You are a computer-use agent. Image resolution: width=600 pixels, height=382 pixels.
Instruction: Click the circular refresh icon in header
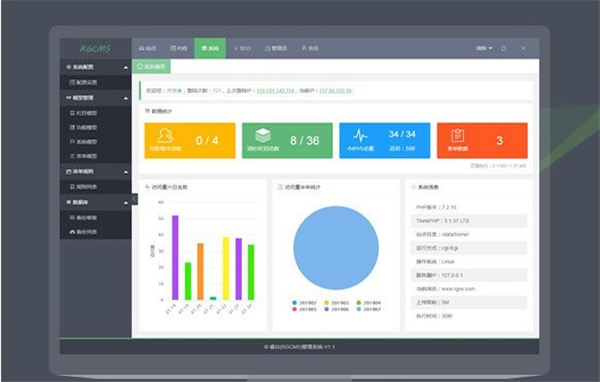pos(504,48)
